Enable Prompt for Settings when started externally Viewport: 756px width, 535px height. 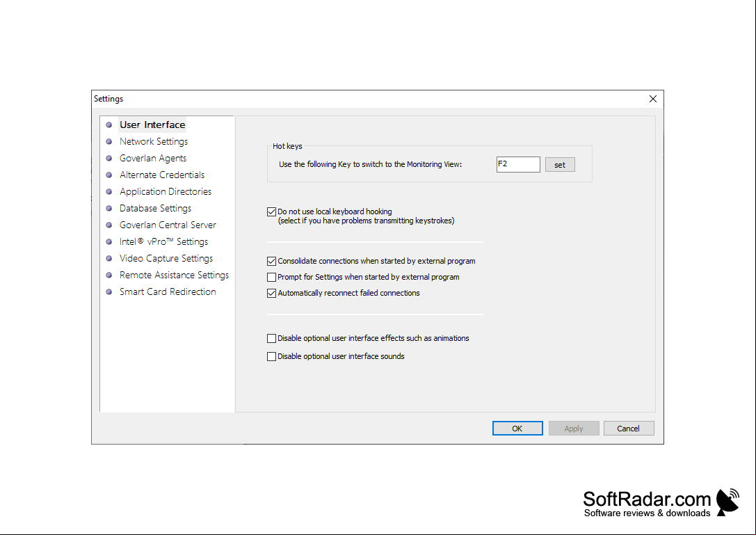coord(271,278)
